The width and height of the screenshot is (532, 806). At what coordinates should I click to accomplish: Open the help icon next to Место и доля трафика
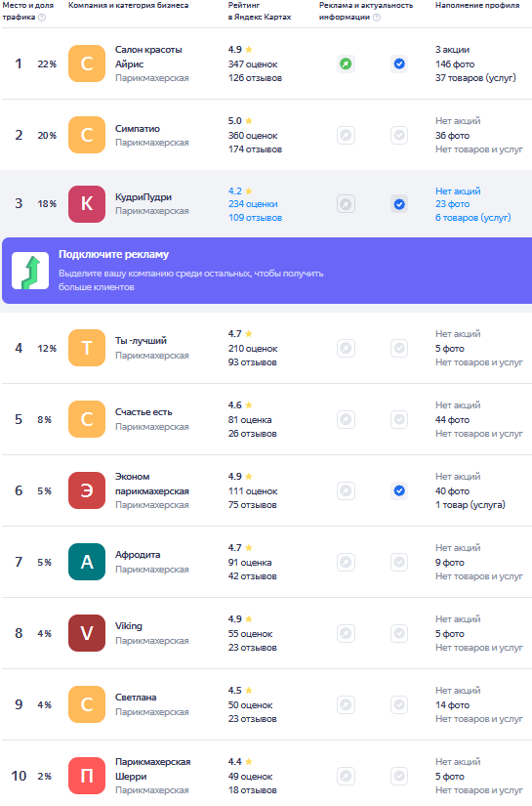tap(42, 17)
